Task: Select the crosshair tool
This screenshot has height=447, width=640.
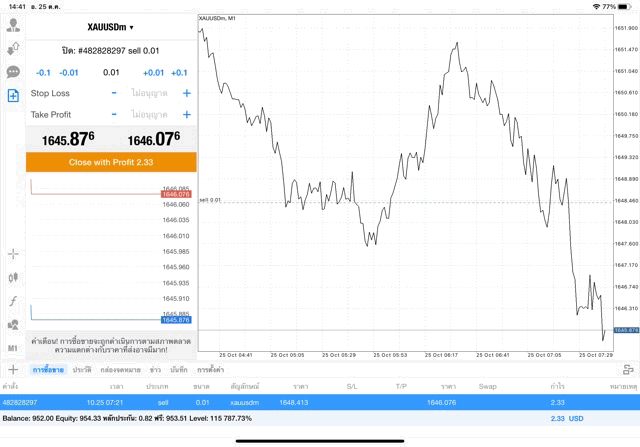Action: coord(13,254)
